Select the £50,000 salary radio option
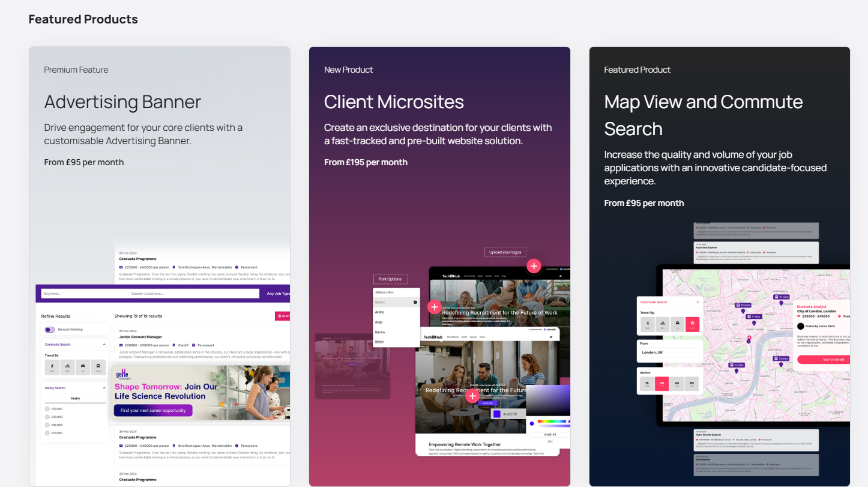Screen dimensions: 868x487 click(47, 432)
